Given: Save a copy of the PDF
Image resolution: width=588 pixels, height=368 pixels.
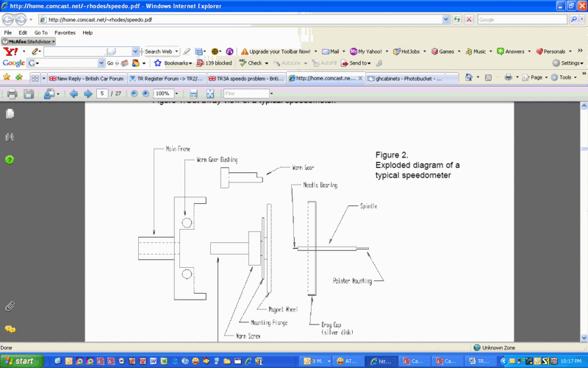Looking at the screenshot, I should (x=29, y=93).
